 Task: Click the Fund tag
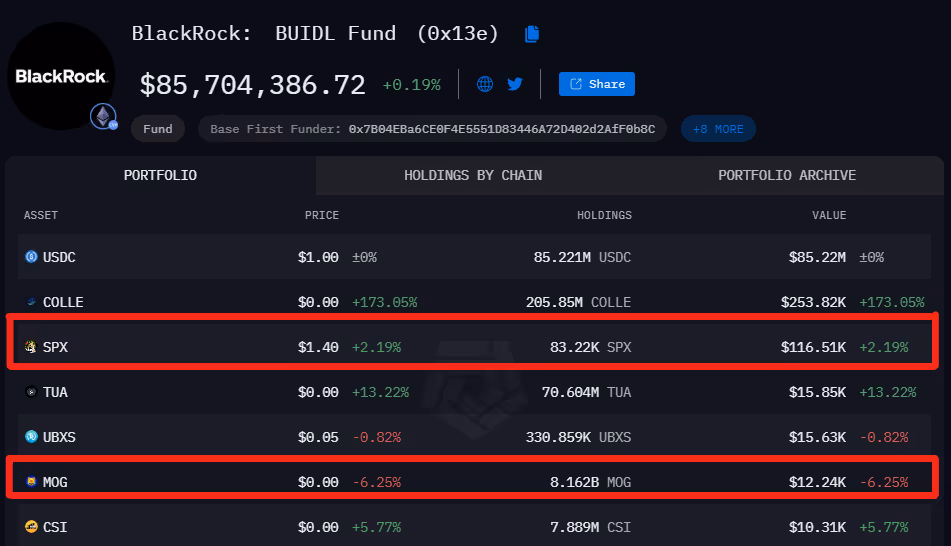pyautogui.click(x=158, y=129)
